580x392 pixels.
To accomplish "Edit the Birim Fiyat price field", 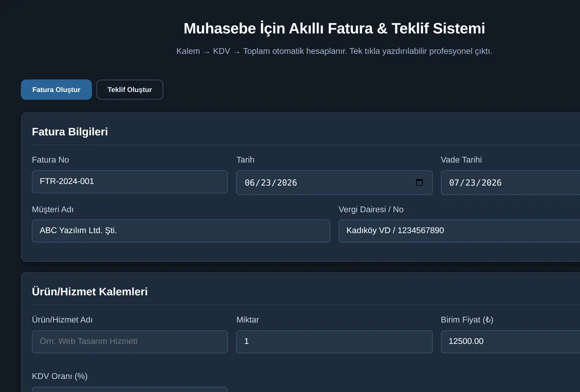I will pyautogui.click(x=510, y=342).
